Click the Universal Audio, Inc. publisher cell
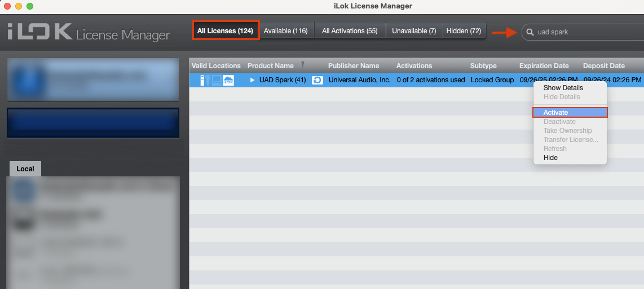The width and height of the screenshot is (644, 289). [359, 80]
